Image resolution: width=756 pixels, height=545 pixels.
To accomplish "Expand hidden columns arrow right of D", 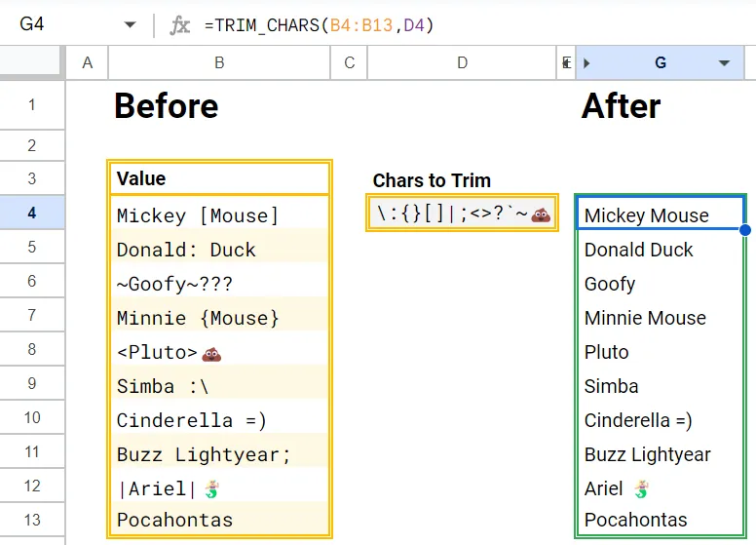I will pyautogui.click(x=565, y=62).
